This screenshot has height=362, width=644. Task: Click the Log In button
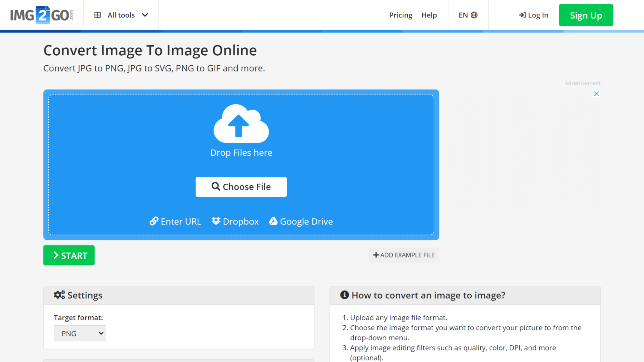coord(533,15)
